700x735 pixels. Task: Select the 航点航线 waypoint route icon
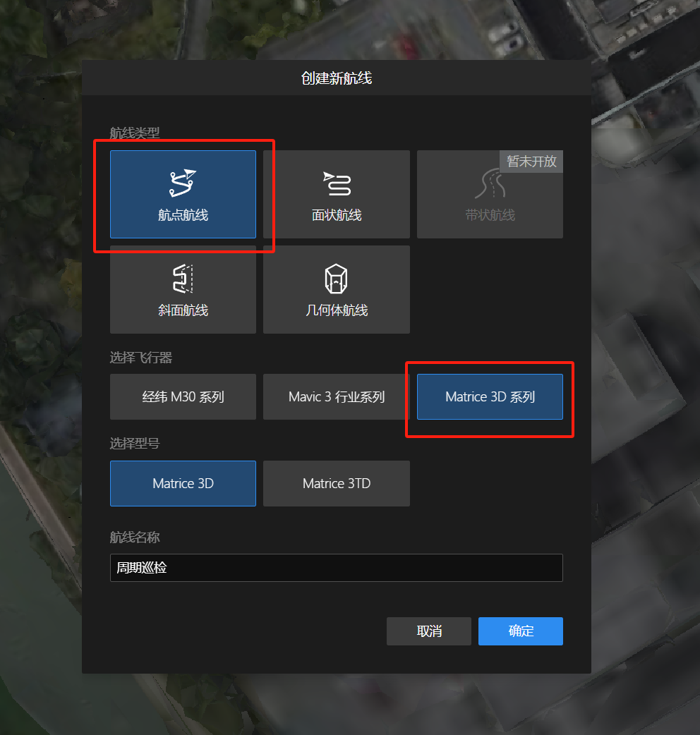tap(183, 183)
